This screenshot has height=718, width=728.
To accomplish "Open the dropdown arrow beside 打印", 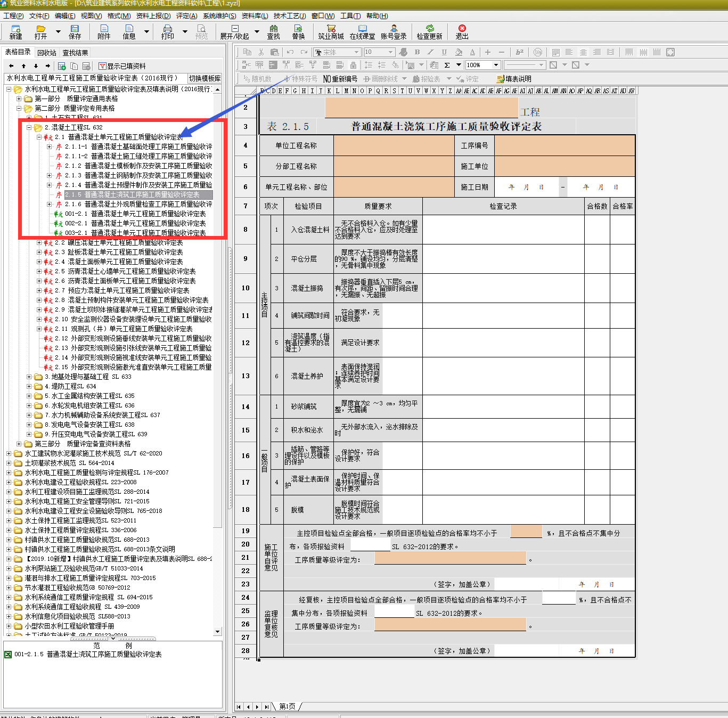I will point(185,31).
